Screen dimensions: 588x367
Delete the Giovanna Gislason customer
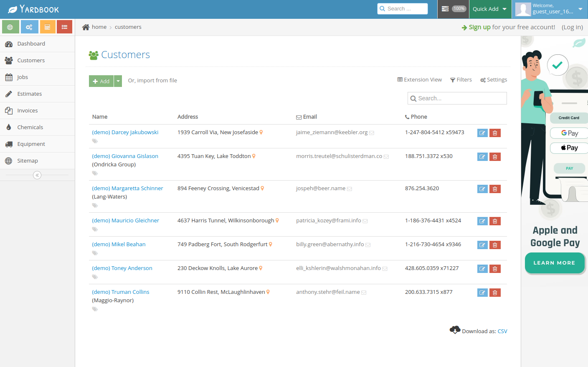[x=495, y=157]
